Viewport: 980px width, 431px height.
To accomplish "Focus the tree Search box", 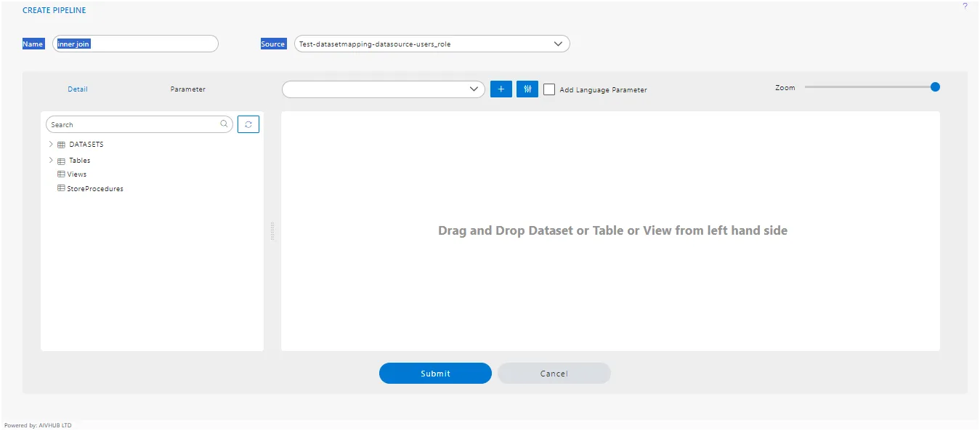I will pyautogui.click(x=139, y=124).
